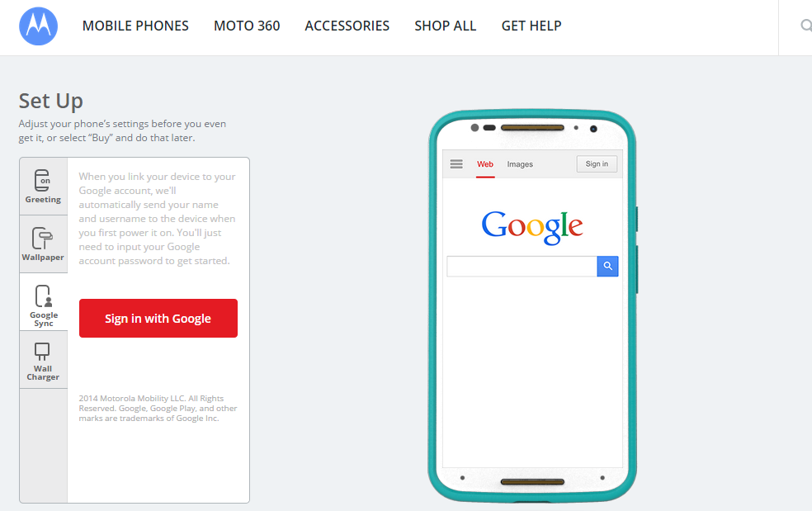Click the Sign in with Google button
Image resolution: width=812 pixels, height=511 pixels.
tap(158, 318)
